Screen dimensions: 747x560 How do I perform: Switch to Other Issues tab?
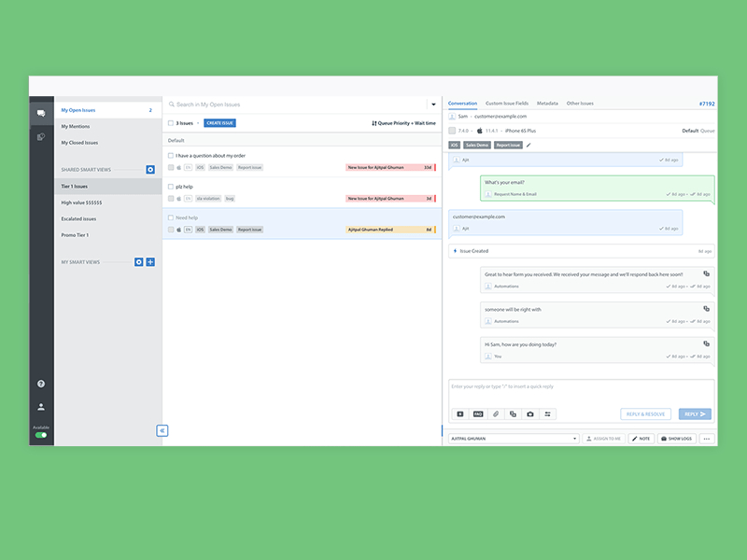580,103
